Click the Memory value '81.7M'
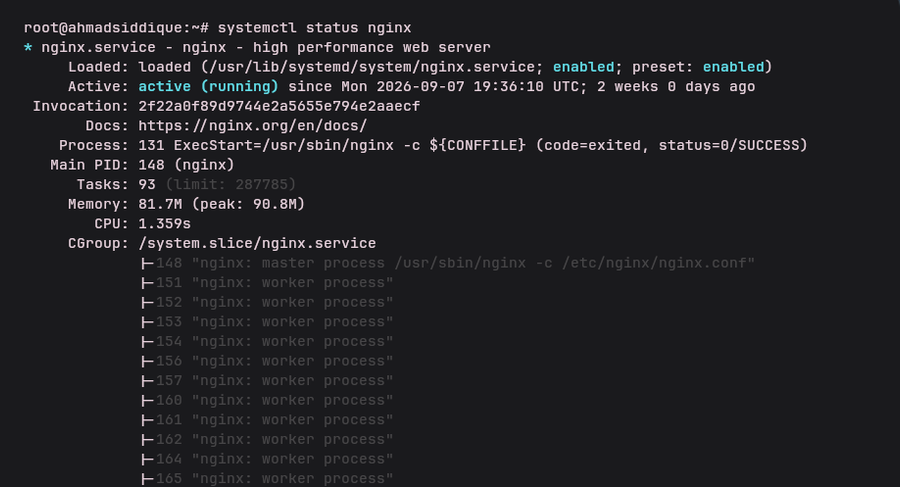The image size is (900, 487). pos(160,204)
